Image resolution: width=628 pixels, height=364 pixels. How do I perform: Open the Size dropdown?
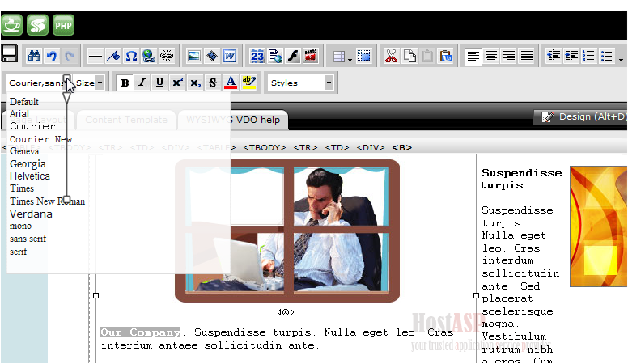pos(90,83)
